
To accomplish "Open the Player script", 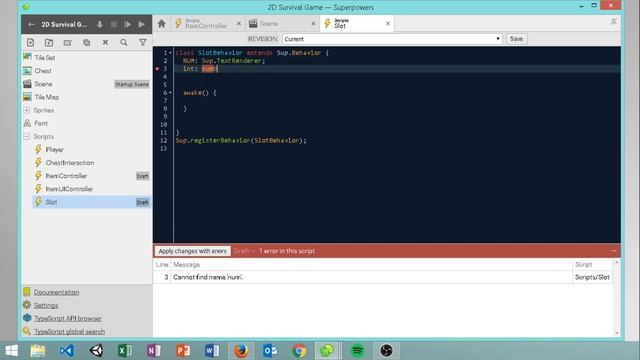I will (54, 149).
